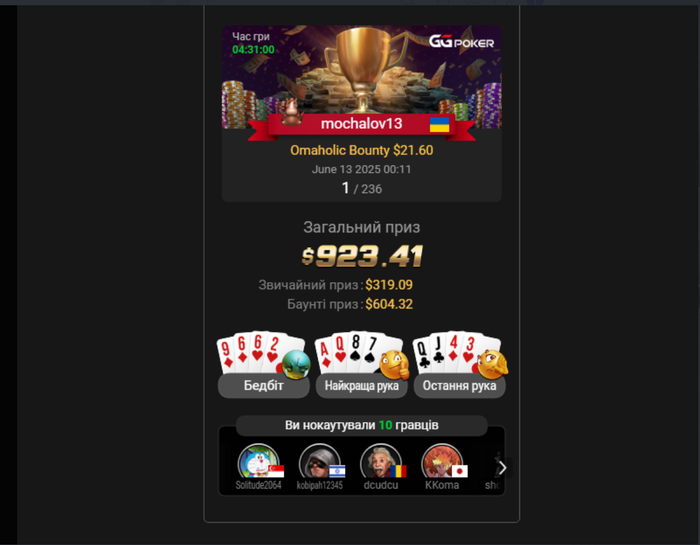Click the sick green emoji on bad beat cards
Image resolution: width=700 pixels, height=545 pixels.
tap(296, 364)
